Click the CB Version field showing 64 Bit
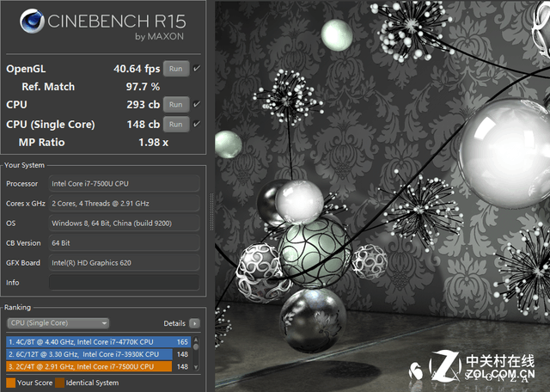 point(124,242)
